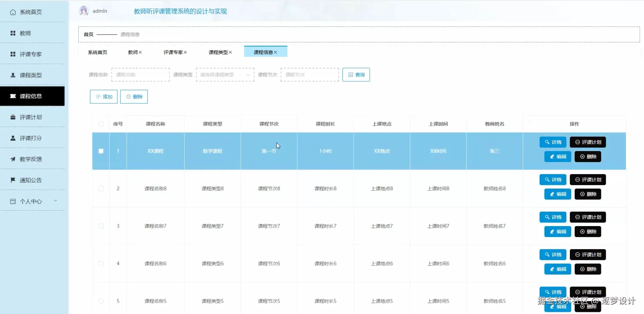Open 详情 for 课程名称6 row

[x=553, y=255]
